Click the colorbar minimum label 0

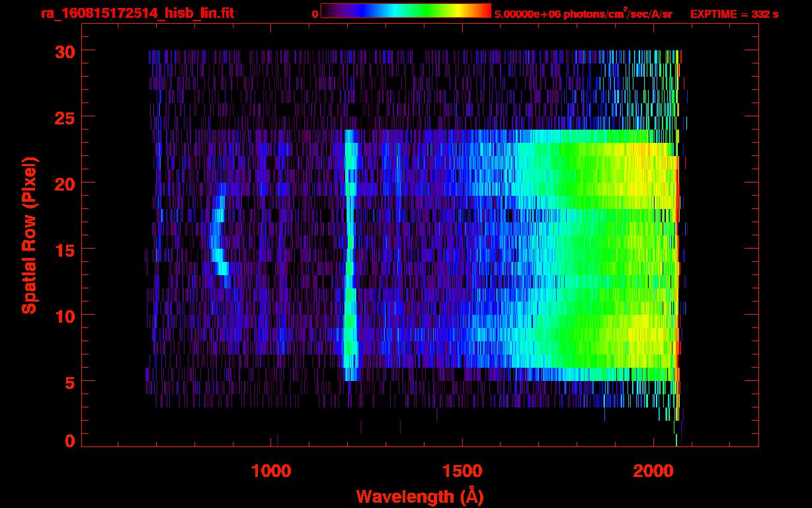(x=315, y=13)
